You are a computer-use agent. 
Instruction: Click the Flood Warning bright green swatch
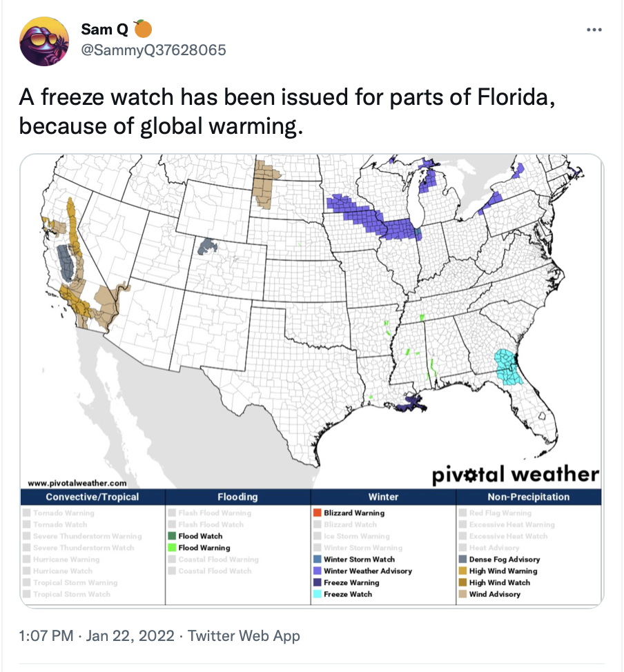172,548
